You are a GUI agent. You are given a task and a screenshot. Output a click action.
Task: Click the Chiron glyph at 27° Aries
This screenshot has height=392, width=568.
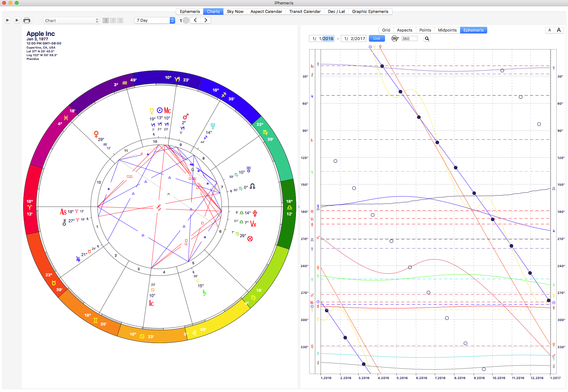(64, 222)
